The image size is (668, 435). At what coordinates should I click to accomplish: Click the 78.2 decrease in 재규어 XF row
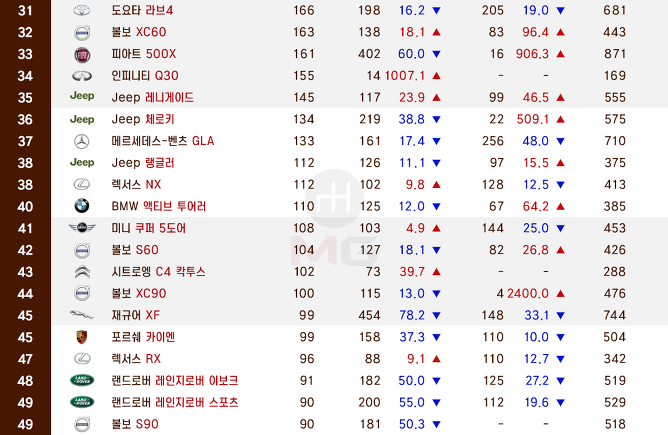point(412,315)
